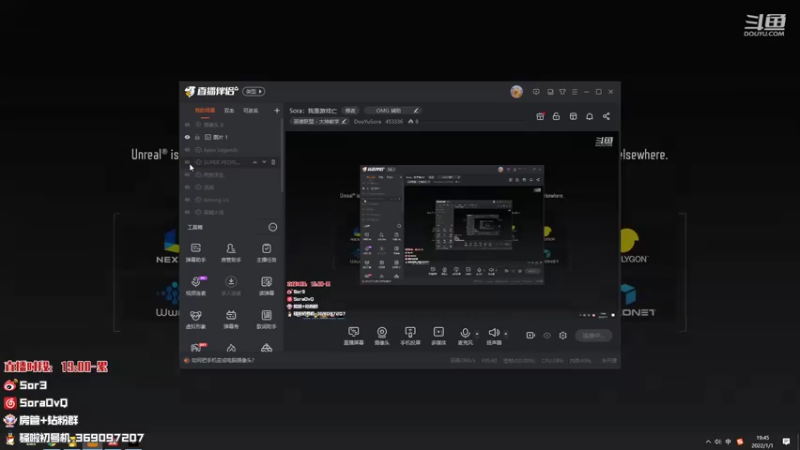Edit the stream category tag with pencil

344,121
